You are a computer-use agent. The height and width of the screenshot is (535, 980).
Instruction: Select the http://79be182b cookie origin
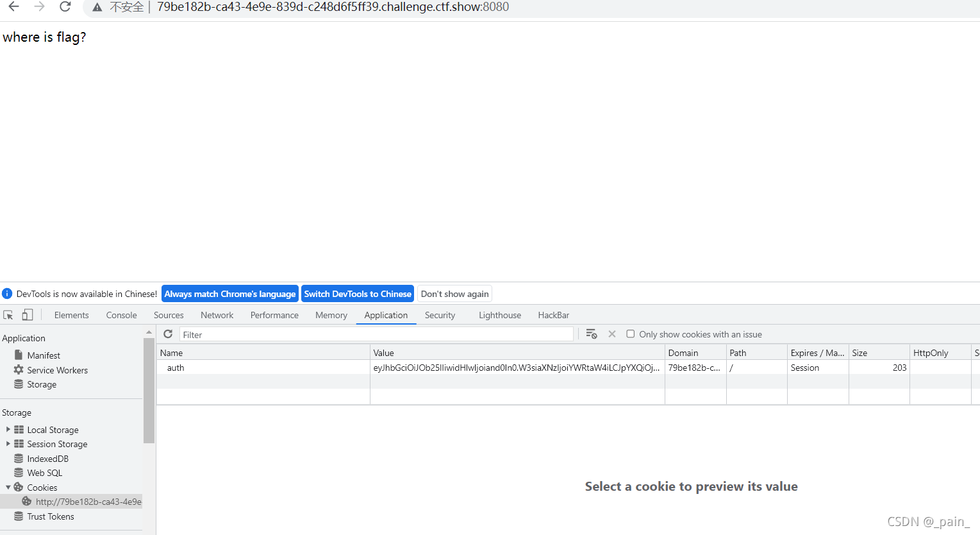point(88,502)
